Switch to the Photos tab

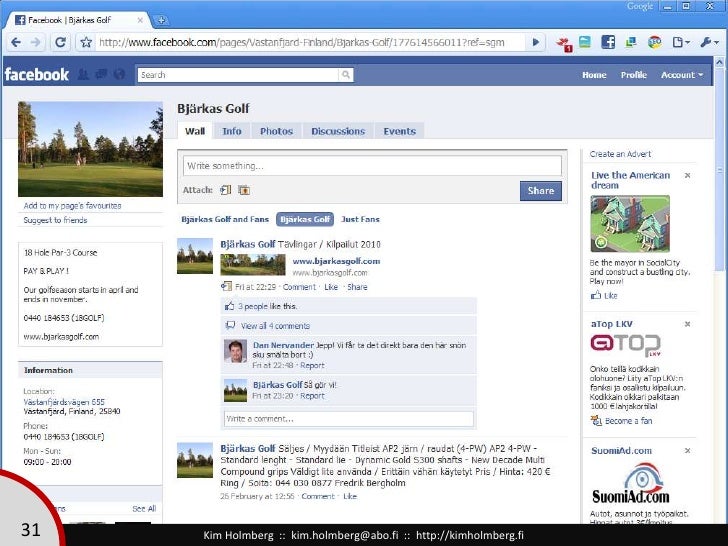(x=276, y=131)
